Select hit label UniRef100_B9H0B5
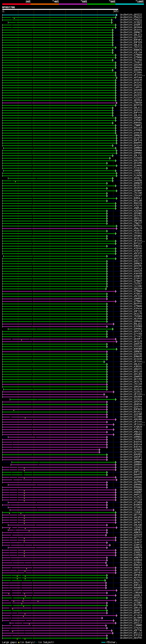Image resolution: width=146 pixels, height=644 pixels. click(x=131, y=349)
